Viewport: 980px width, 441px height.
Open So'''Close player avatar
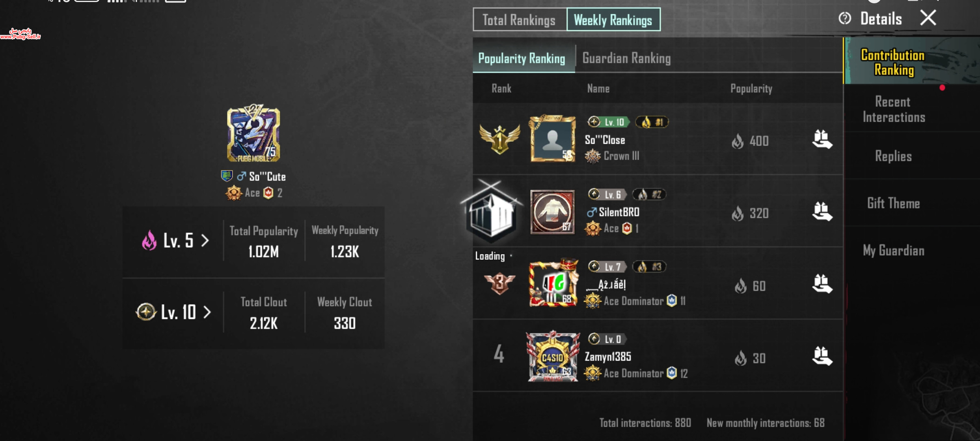tap(552, 139)
